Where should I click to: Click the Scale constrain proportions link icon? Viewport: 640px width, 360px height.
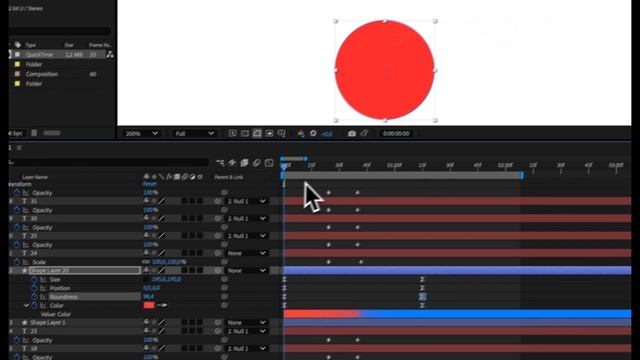[x=146, y=262]
